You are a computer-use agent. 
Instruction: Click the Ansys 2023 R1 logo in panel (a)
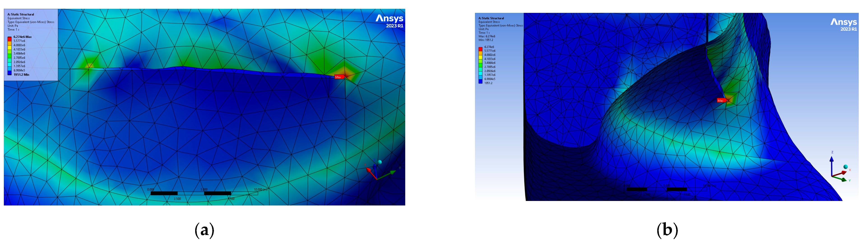pyautogui.click(x=389, y=21)
